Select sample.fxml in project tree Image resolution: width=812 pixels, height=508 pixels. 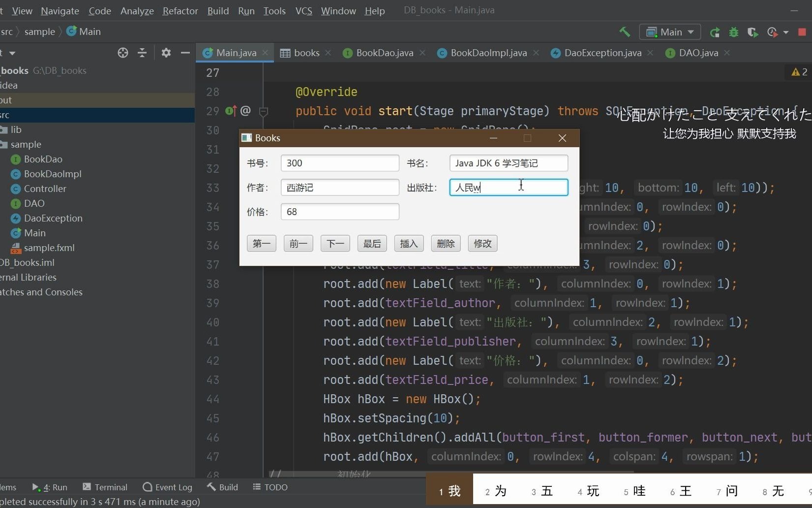[x=49, y=248]
